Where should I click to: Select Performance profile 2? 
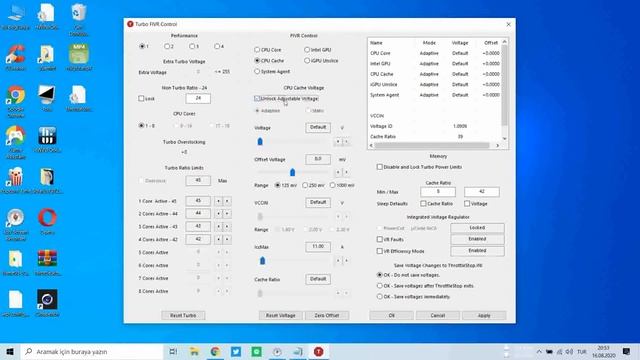pyautogui.click(x=167, y=47)
